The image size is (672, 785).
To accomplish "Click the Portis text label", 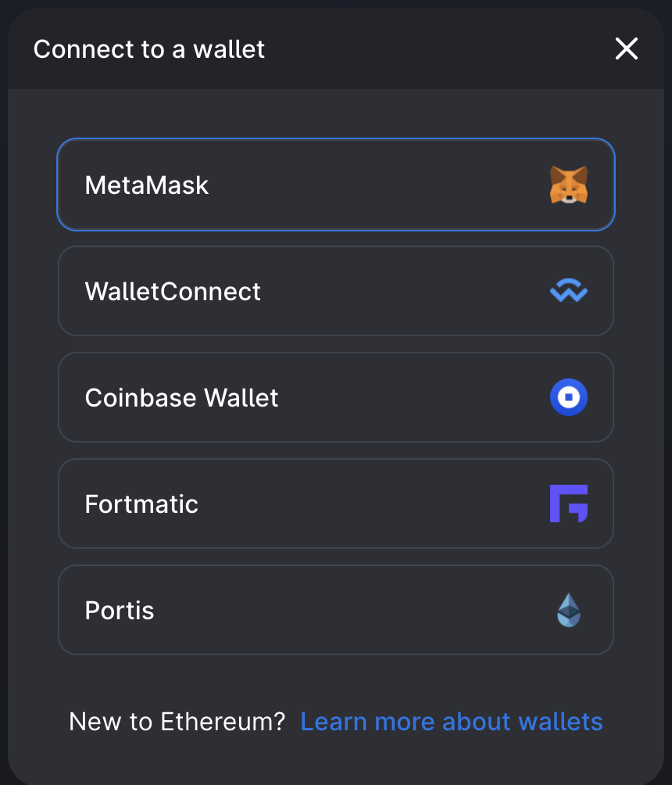I will tap(120, 611).
